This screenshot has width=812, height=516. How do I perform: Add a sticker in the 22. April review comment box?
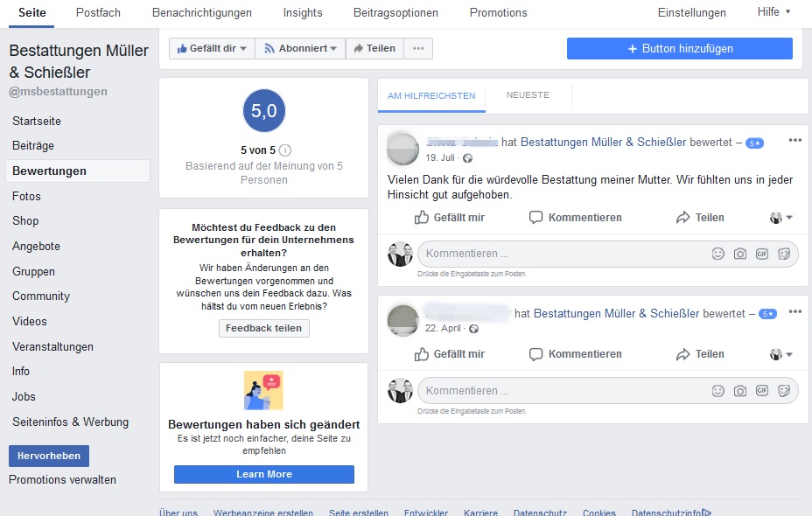(784, 391)
